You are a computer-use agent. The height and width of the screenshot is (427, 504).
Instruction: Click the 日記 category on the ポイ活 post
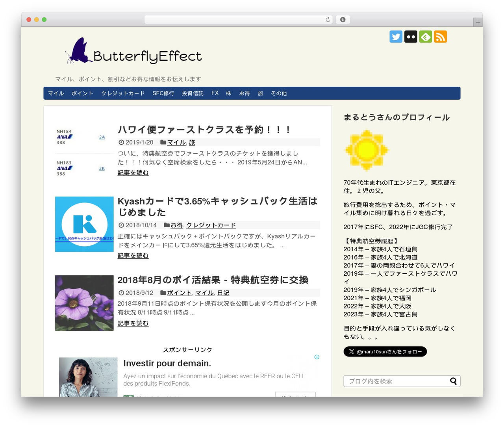pyautogui.click(x=223, y=293)
